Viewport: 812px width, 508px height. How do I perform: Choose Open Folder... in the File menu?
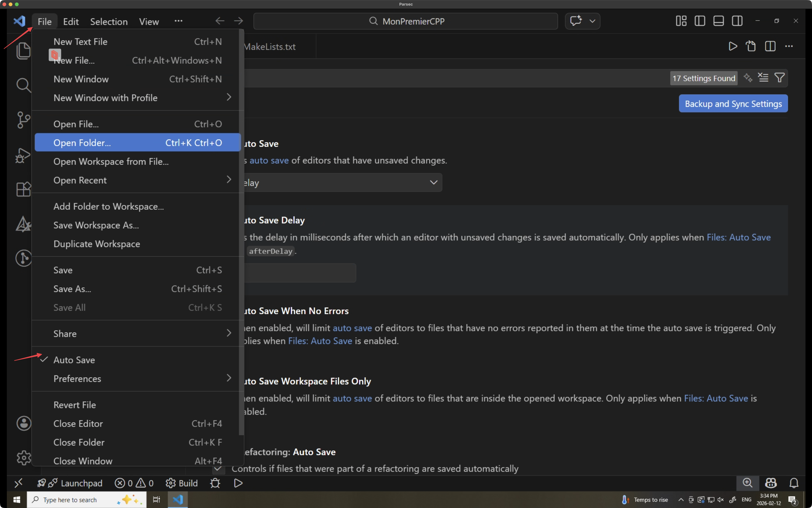coord(137,142)
